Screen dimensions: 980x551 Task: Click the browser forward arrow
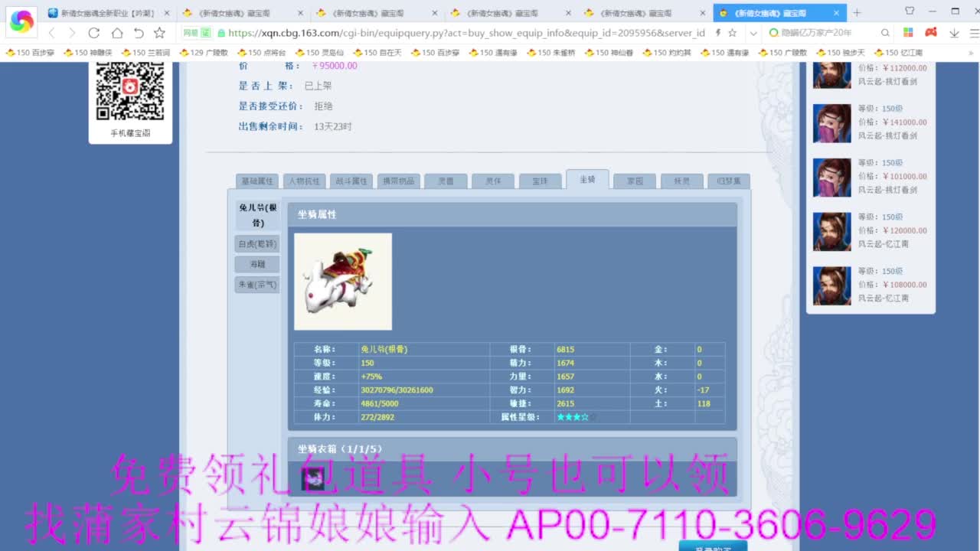click(x=72, y=33)
